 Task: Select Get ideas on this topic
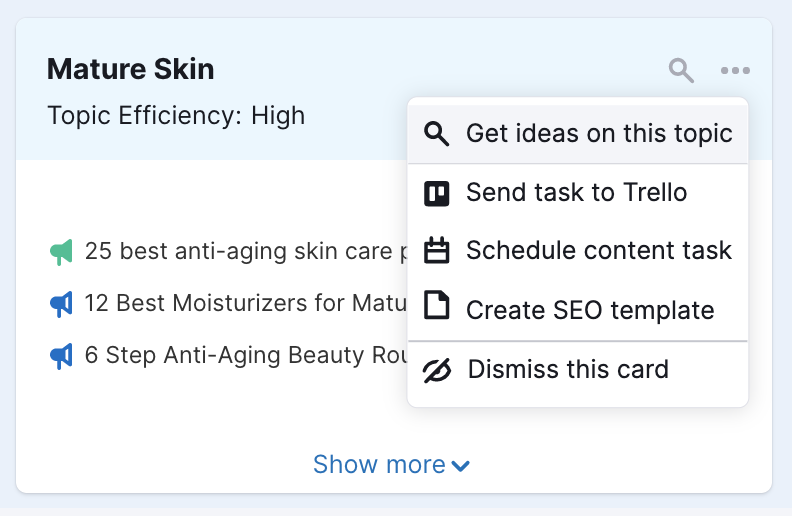(577, 134)
